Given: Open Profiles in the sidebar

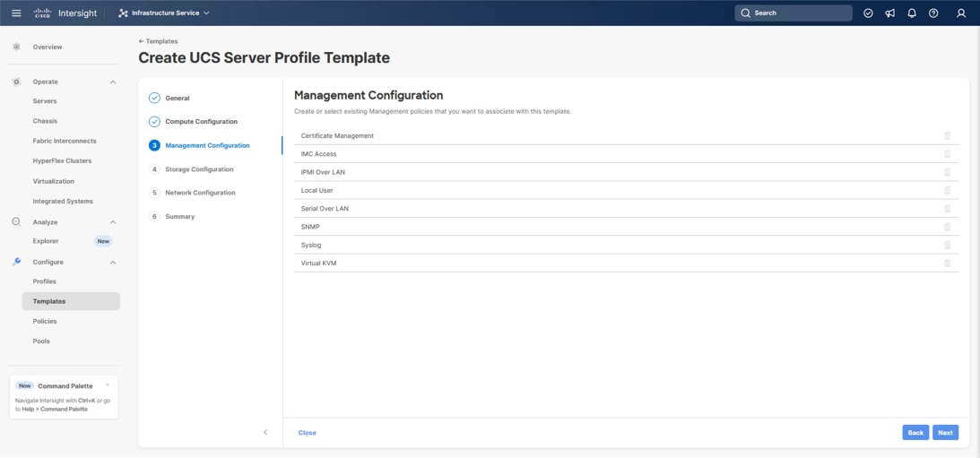Looking at the screenshot, I should click(44, 281).
